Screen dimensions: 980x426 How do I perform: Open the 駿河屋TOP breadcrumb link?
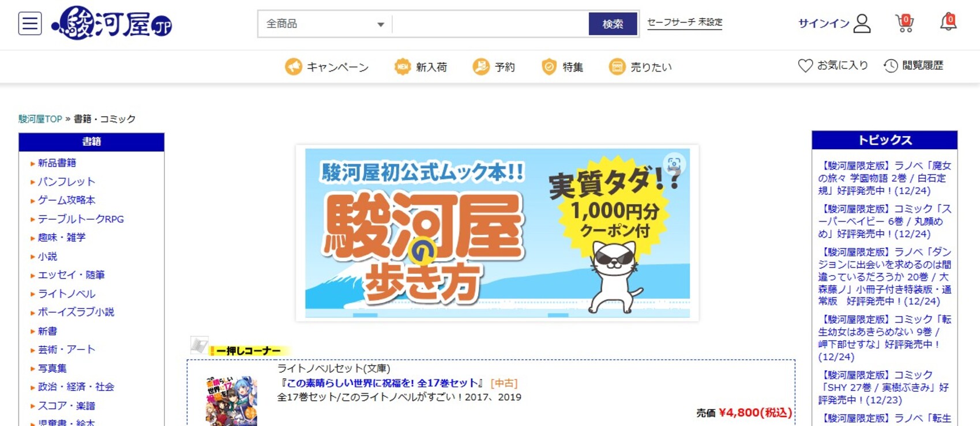click(40, 119)
